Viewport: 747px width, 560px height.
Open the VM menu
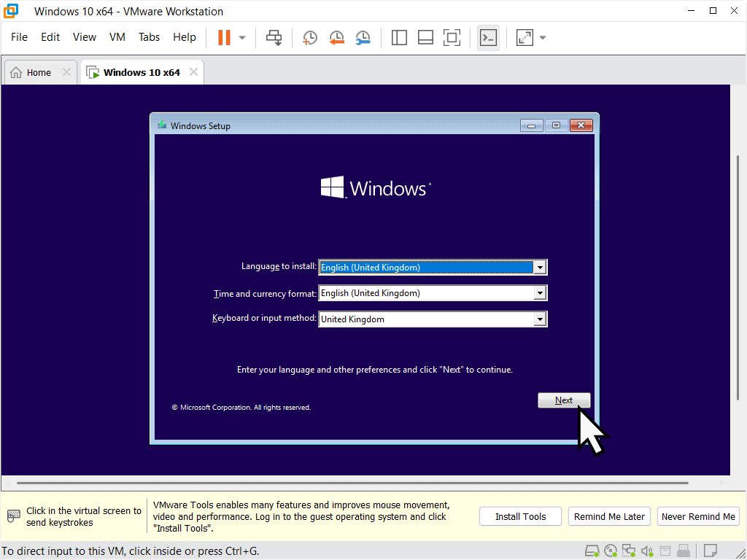117,37
